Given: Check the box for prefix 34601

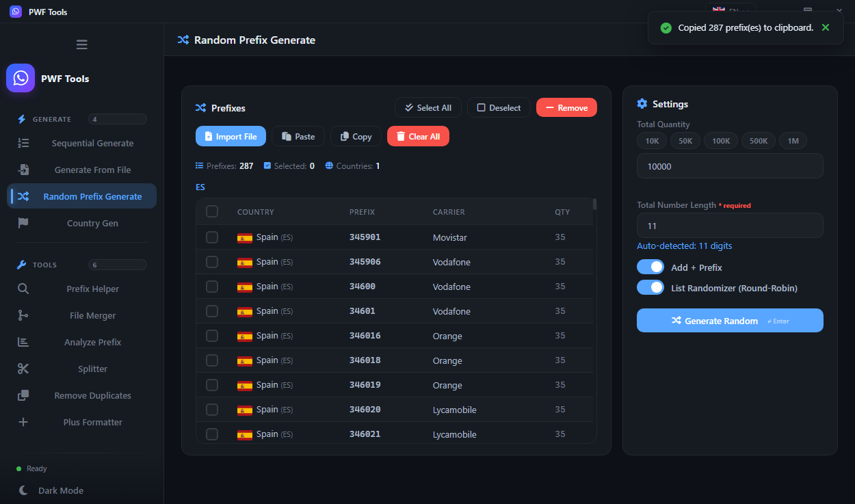Looking at the screenshot, I should (x=212, y=311).
